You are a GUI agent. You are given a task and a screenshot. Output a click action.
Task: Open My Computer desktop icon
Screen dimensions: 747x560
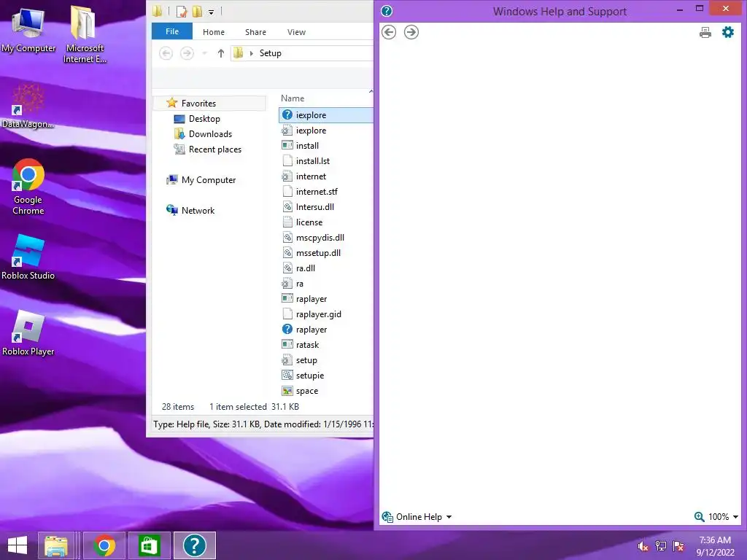28,30
